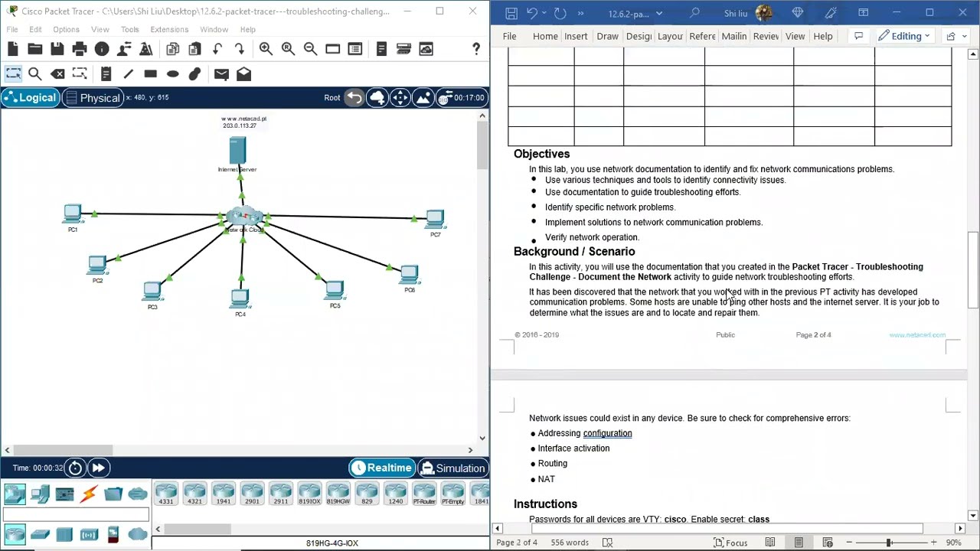Open Packet Tracer Options menu

point(66,29)
